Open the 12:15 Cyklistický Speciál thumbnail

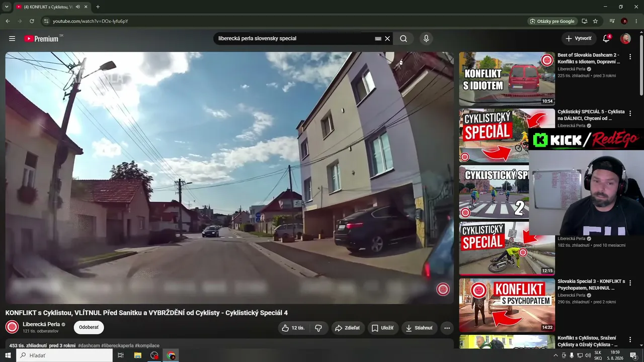point(507,248)
